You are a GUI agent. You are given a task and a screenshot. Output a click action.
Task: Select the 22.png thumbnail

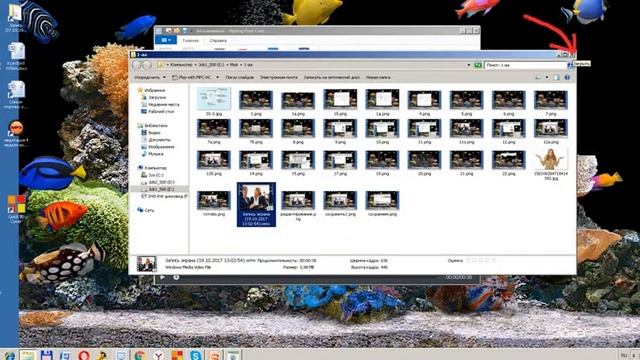508,160
